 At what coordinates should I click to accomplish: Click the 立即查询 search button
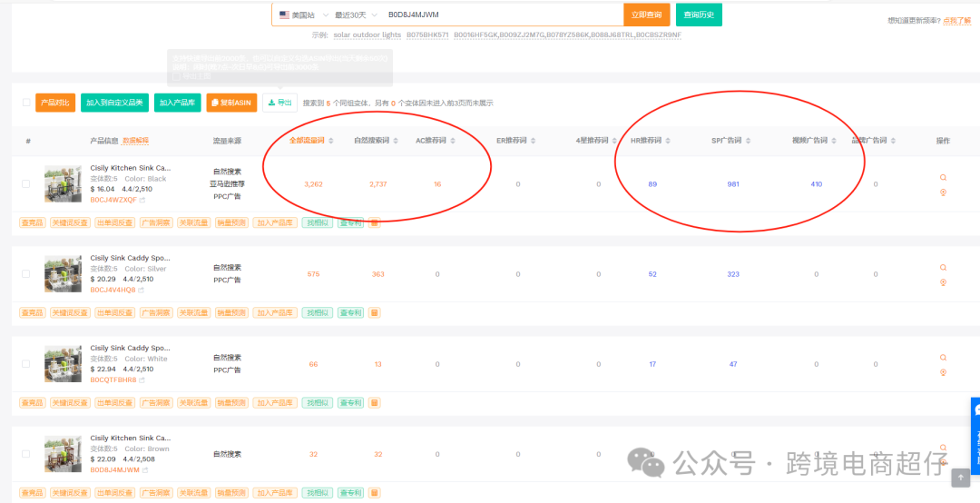tap(647, 15)
